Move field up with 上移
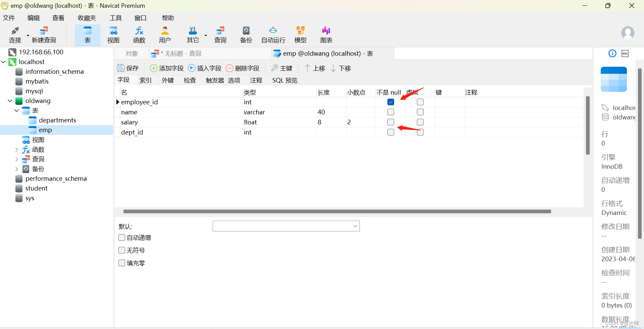This screenshot has width=644, height=329. (x=315, y=68)
